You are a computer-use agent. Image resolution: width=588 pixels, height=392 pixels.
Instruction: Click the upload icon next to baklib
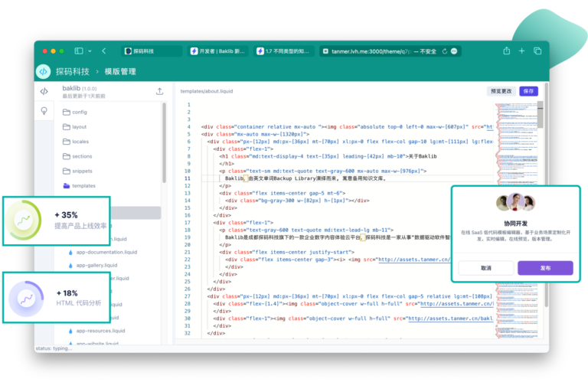click(160, 91)
